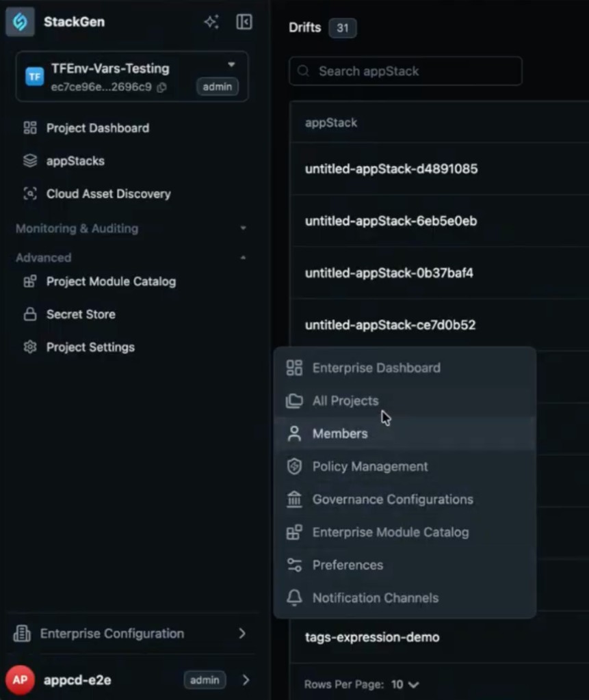Select row untitled-appStack-d4891085
Image resolution: width=589 pixels, height=700 pixels.
tap(439, 169)
